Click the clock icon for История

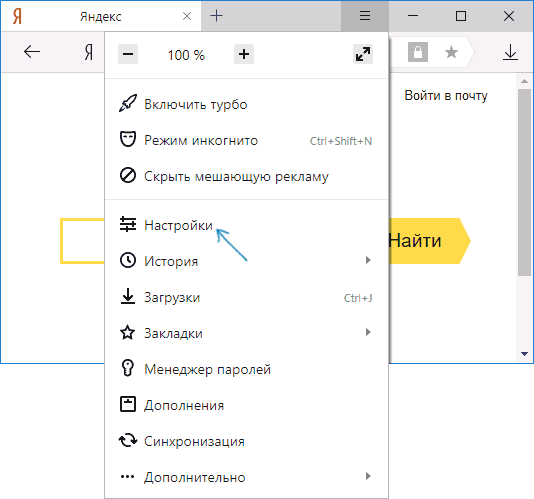point(128,260)
